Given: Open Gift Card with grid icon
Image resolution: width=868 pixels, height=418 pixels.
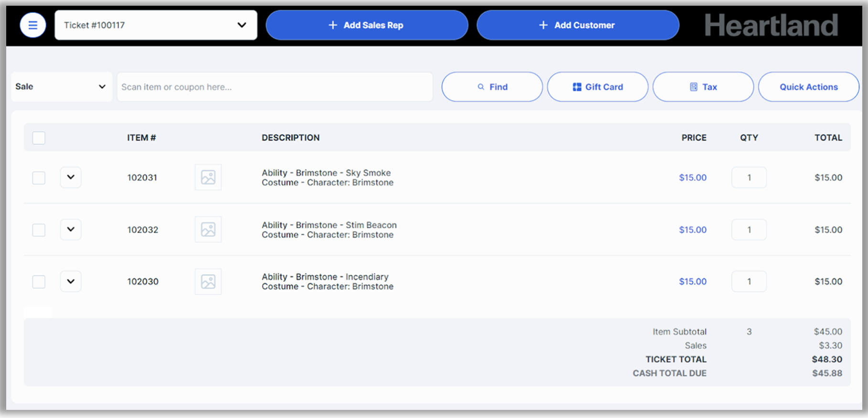Looking at the screenshot, I should [x=597, y=87].
